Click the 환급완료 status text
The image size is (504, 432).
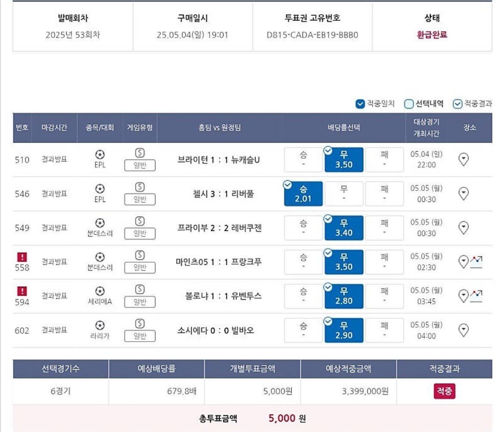(x=432, y=35)
